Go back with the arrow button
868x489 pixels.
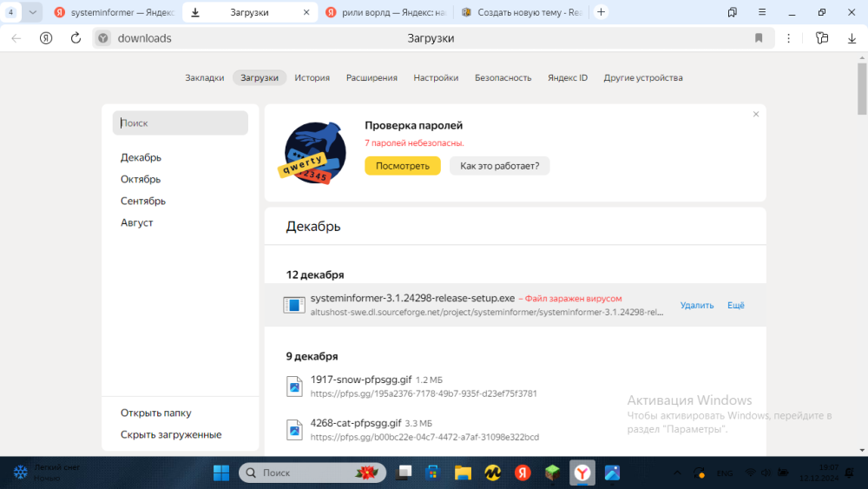click(x=16, y=38)
